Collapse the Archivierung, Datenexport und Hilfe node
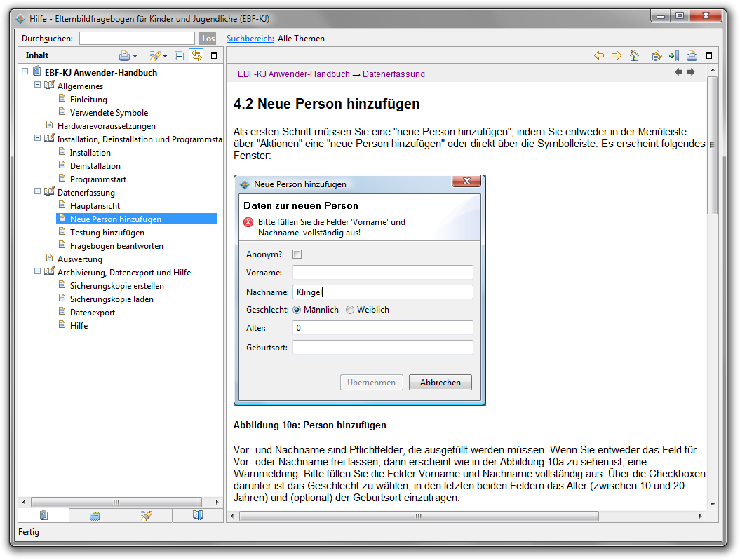Viewport: 740px width, 560px height. (38, 271)
